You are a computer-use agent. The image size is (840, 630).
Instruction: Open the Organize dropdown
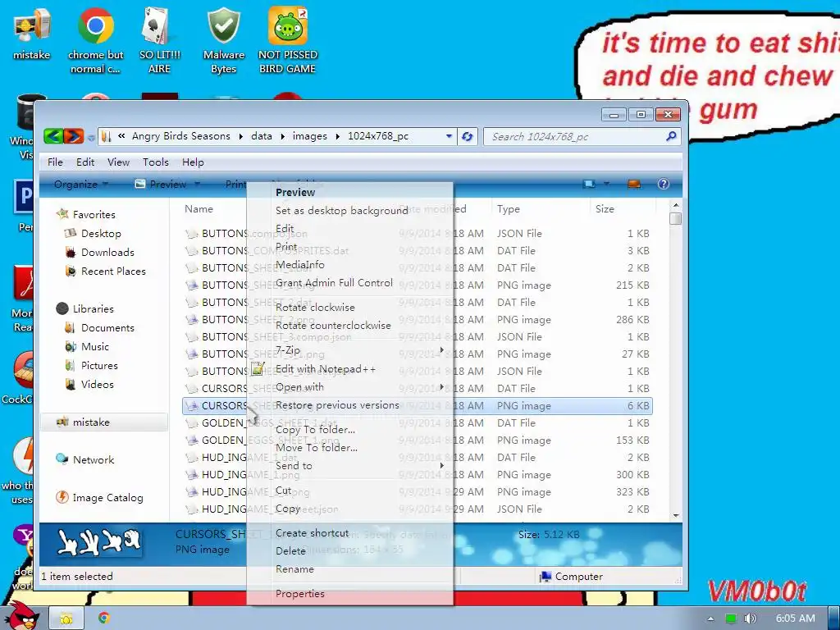81,185
